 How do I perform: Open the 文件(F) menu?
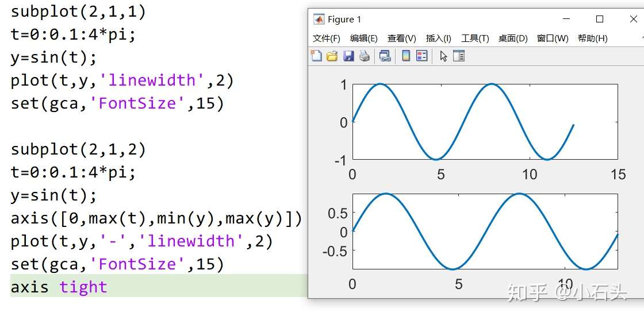tap(326, 38)
